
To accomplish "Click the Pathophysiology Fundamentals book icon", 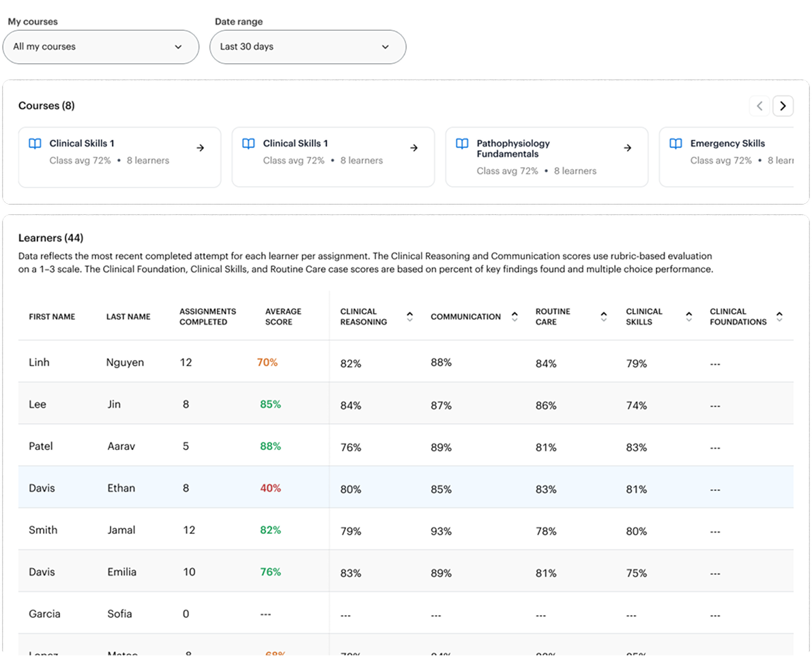I will pos(462,144).
